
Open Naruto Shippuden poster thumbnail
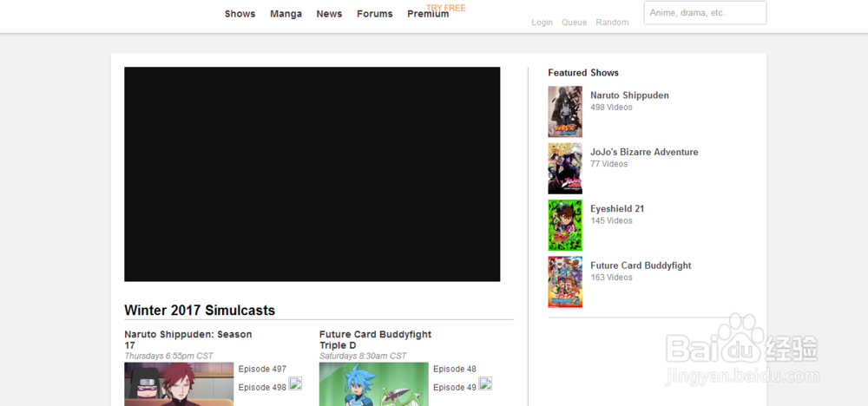(x=565, y=111)
